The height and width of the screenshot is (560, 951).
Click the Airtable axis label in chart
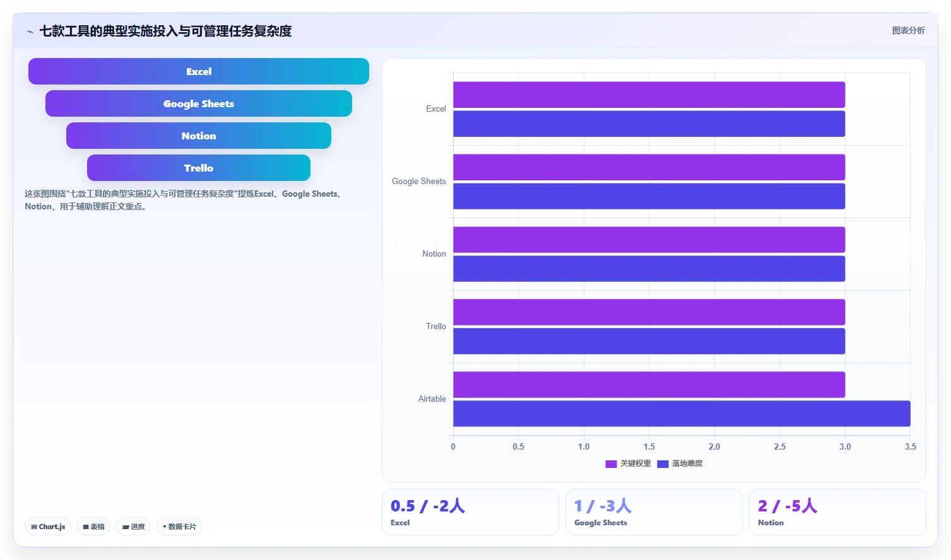click(432, 399)
